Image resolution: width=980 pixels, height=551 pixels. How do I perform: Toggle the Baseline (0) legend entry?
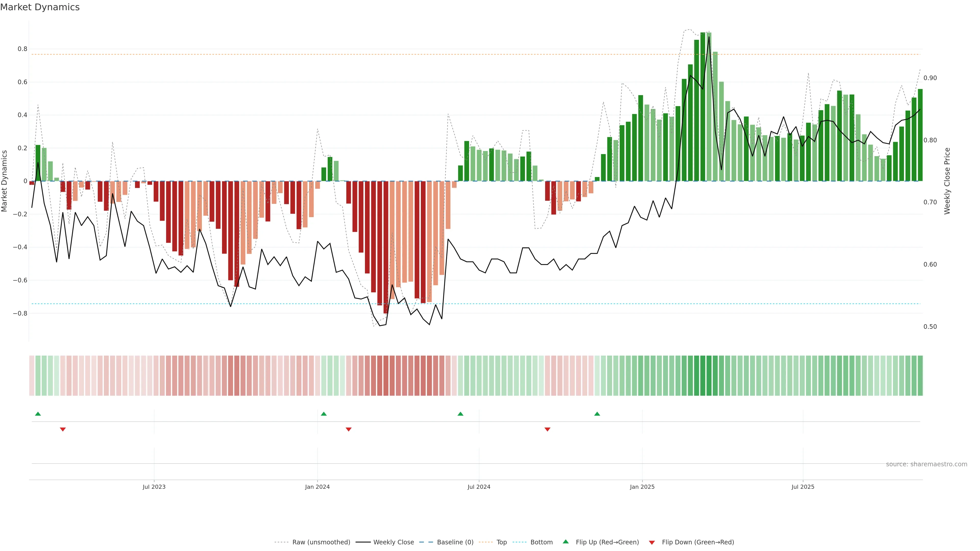pos(455,542)
